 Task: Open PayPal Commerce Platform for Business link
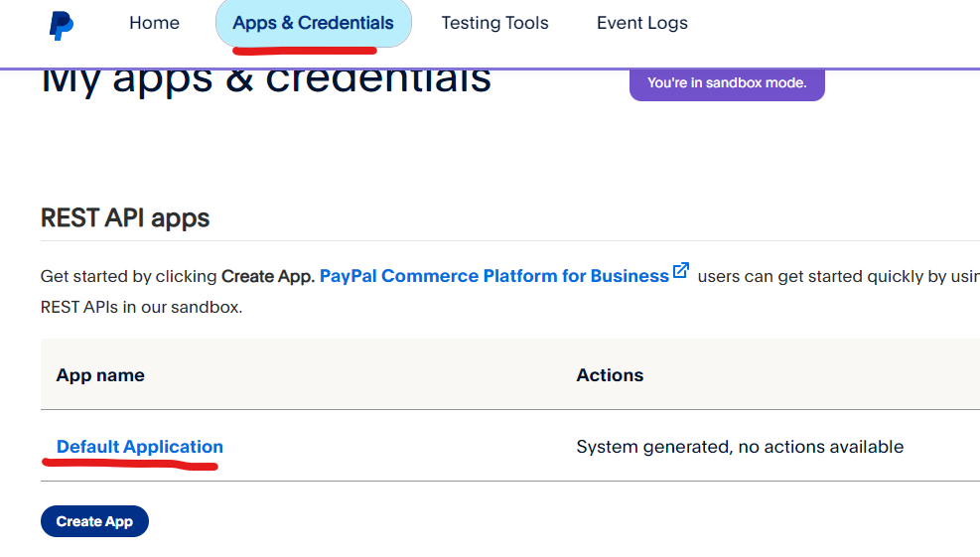(x=493, y=276)
